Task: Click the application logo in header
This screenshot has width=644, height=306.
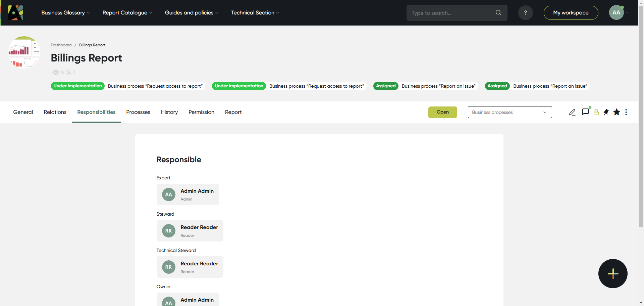Action: point(15,13)
